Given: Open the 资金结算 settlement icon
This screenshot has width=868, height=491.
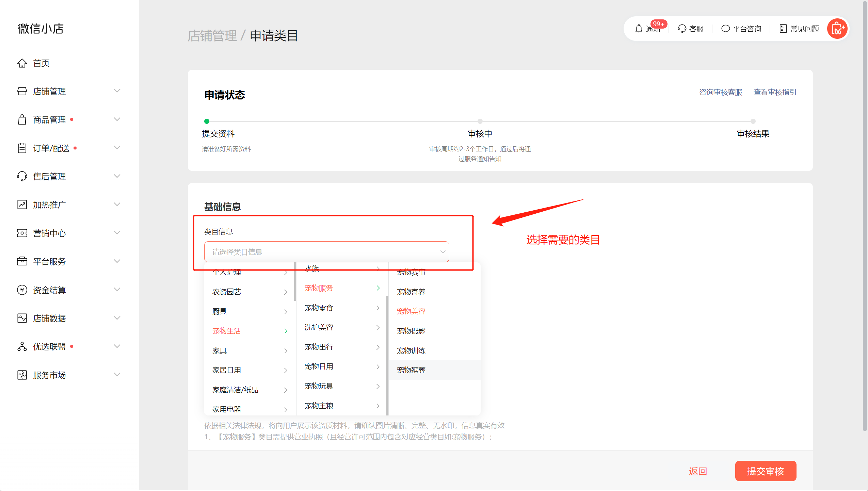Looking at the screenshot, I should click(x=22, y=290).
